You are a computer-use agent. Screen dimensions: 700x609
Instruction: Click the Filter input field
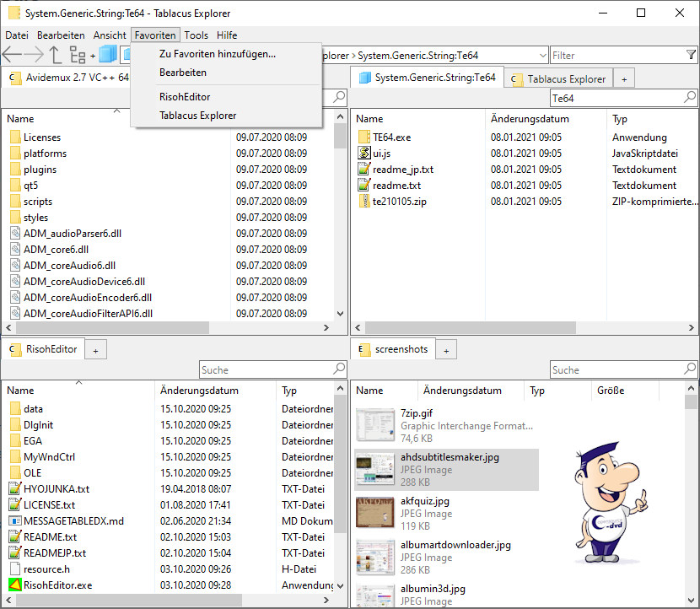(617, 56)
